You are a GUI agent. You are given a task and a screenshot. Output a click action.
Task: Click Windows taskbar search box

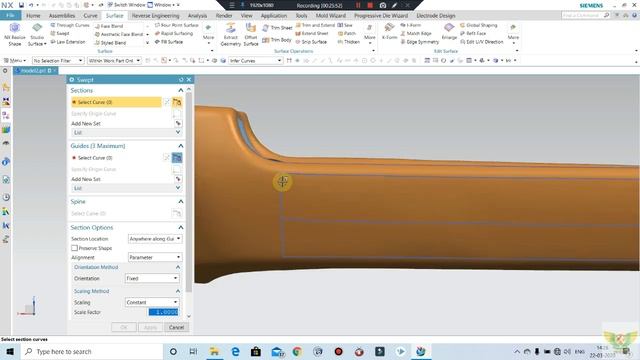[x=92, y=351]
